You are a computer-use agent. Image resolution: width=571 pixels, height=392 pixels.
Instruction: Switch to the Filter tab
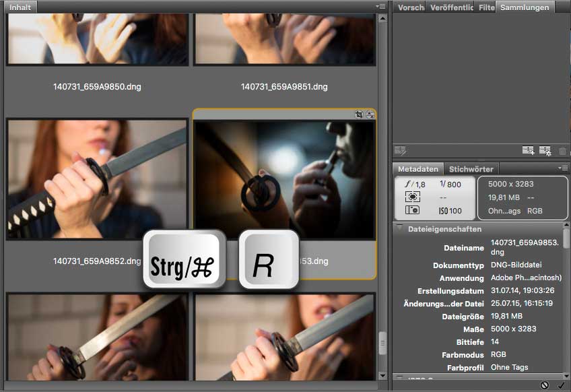tap(486, 7)
